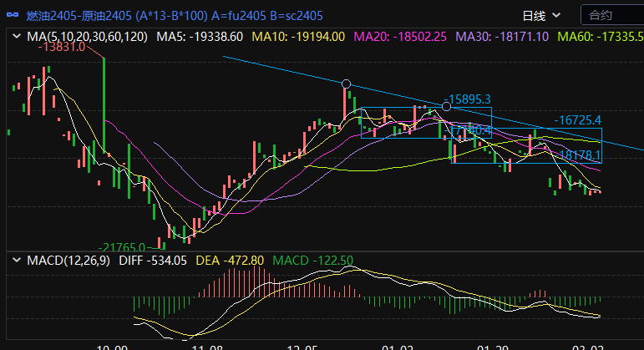
Task: Click the MA60 value label
Action: click(x=599, y=37)
